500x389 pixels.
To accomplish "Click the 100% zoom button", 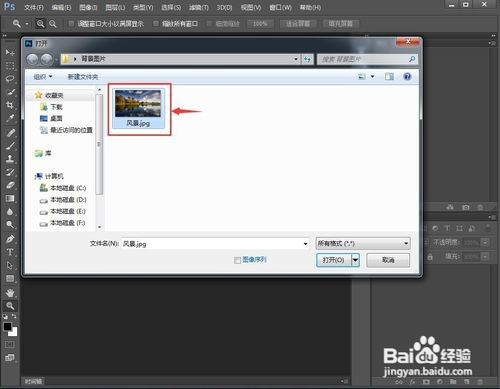I will point(260,24).
